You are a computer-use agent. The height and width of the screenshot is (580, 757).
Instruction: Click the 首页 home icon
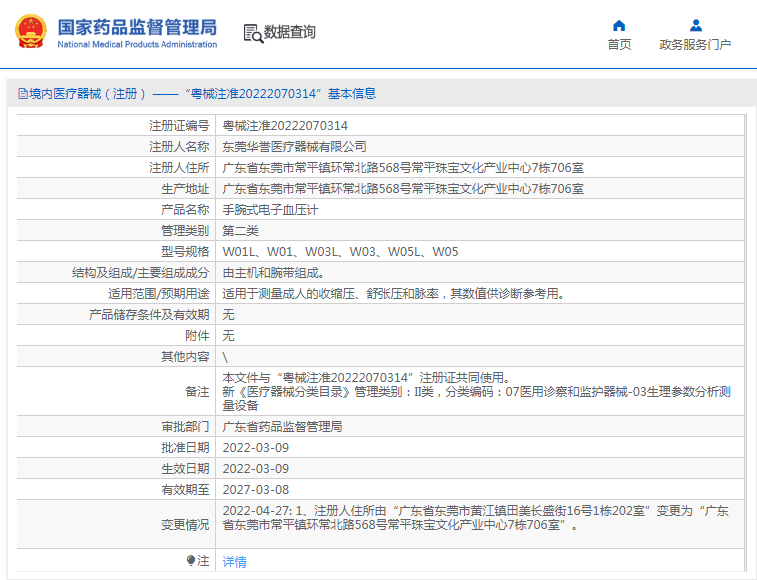[x=619, y=26]
